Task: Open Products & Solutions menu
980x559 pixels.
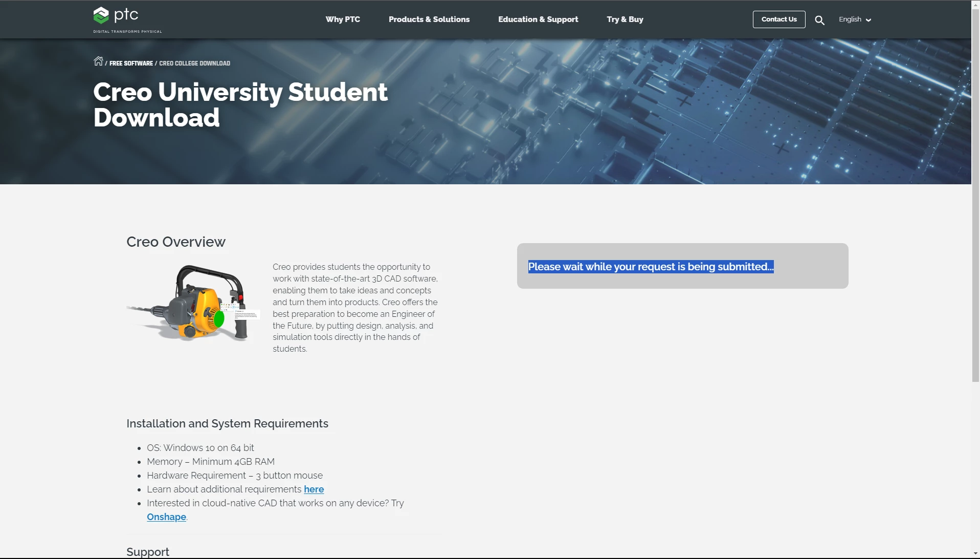Action: pos(429,19)
